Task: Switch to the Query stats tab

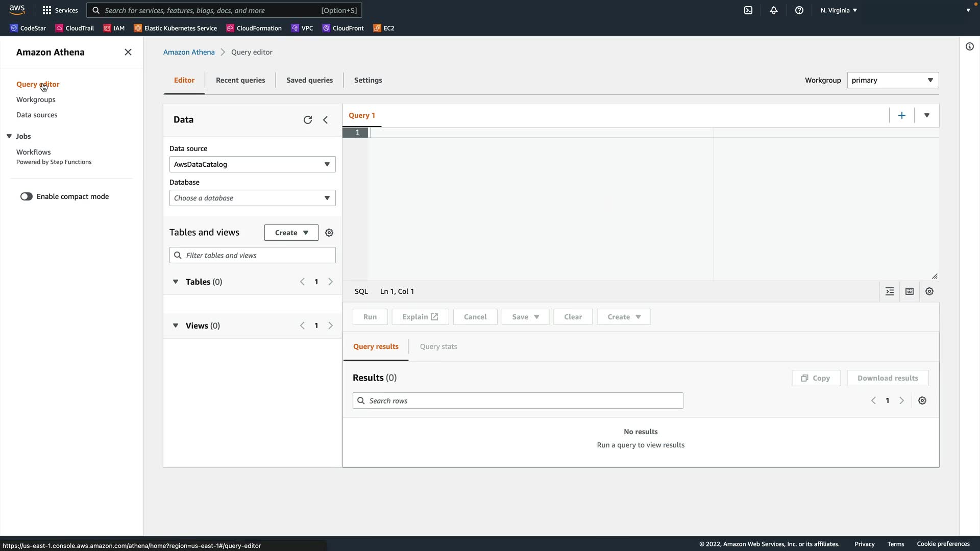Action: pos(438,346)
